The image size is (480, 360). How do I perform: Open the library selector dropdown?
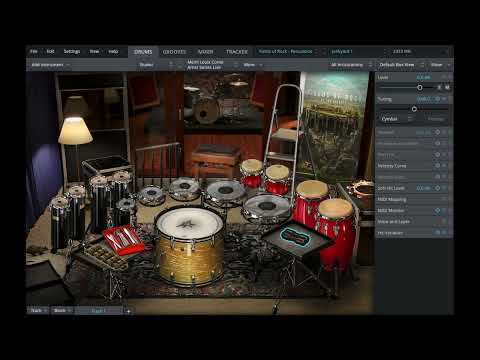pyautogui.click(x=288, y=52)
